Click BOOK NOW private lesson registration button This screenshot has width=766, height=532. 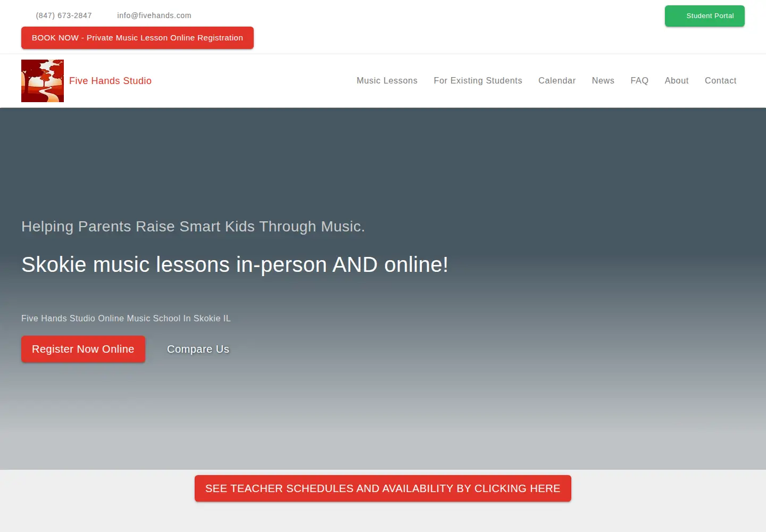coord(137,38)
